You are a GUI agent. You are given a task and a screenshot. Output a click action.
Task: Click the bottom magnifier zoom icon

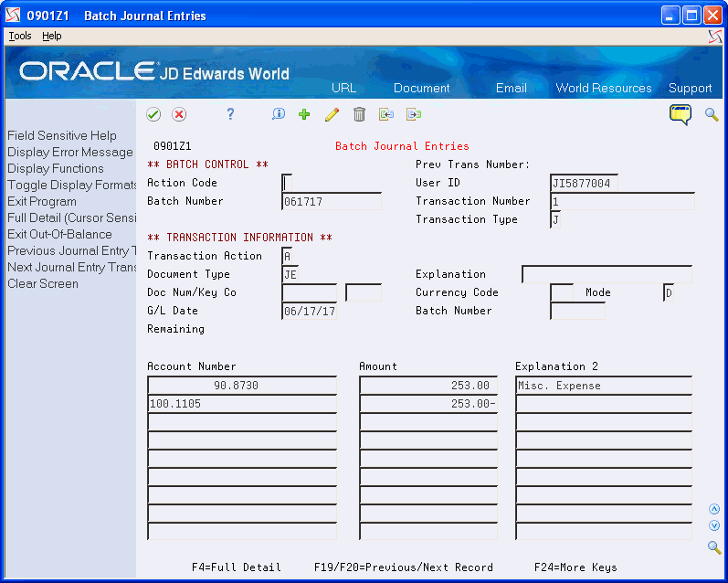coord(714,547)
